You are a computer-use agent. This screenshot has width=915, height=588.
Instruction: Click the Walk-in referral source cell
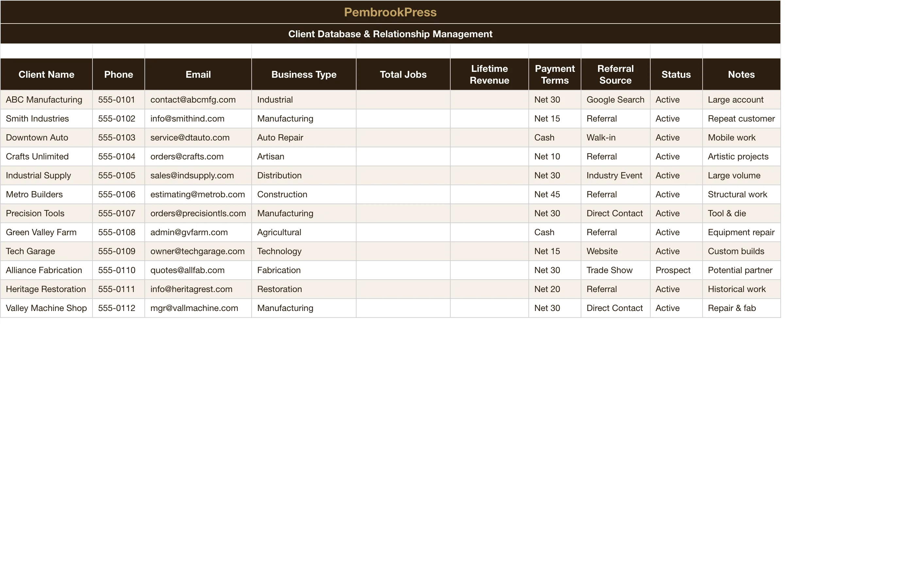point(615,138)
